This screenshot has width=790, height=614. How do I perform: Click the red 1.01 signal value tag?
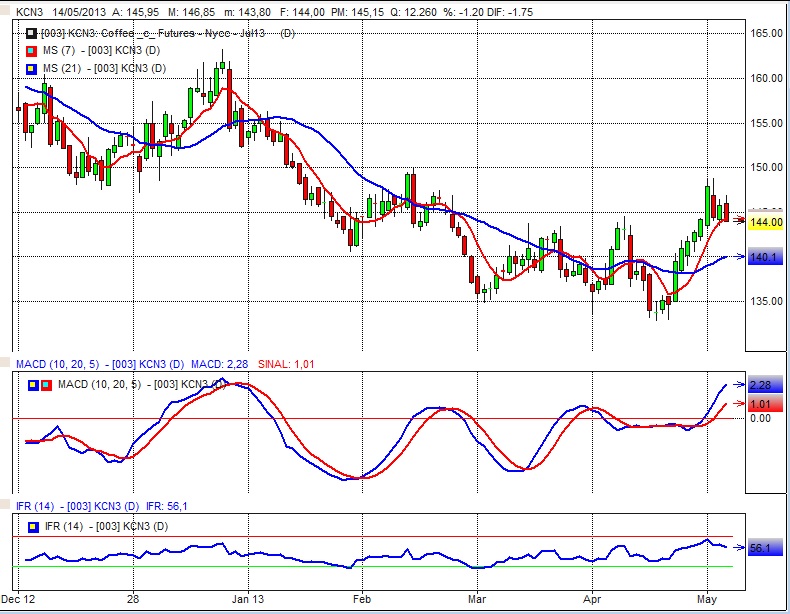point(761,404)
